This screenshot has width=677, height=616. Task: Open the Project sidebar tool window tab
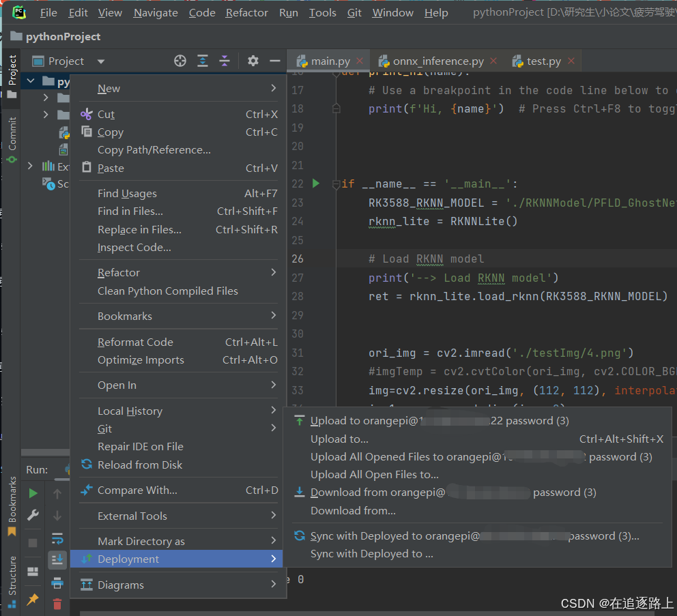[12, 76]
